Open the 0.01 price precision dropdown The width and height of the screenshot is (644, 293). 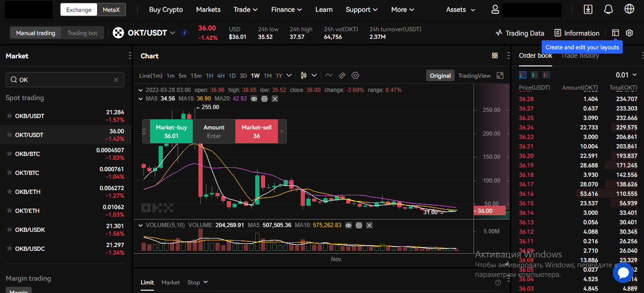626,75
